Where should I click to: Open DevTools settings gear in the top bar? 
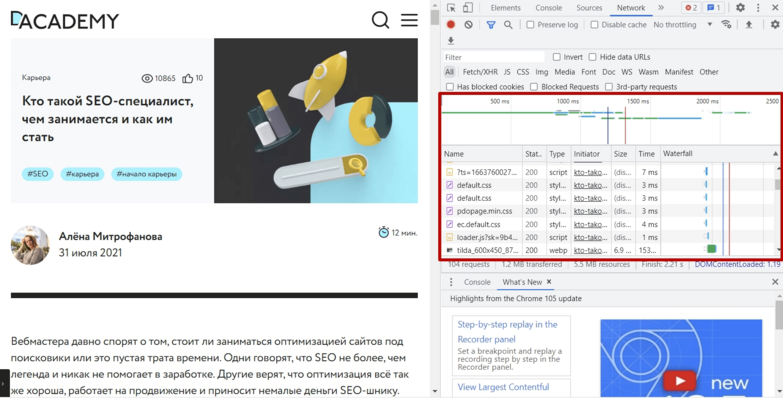click(741, 7)
